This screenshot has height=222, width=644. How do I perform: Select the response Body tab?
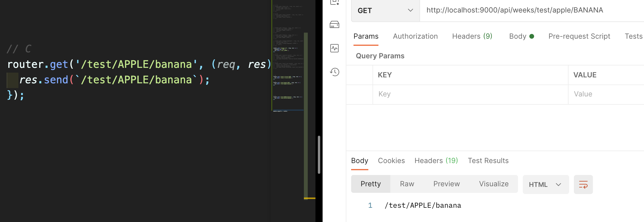(359, 161)
